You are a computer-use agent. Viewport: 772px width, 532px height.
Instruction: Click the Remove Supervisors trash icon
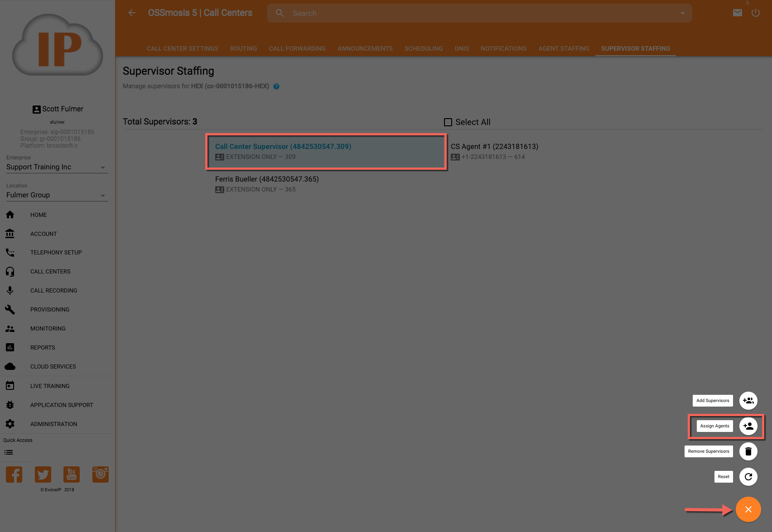pyautogui.click(x=748, y=451)
